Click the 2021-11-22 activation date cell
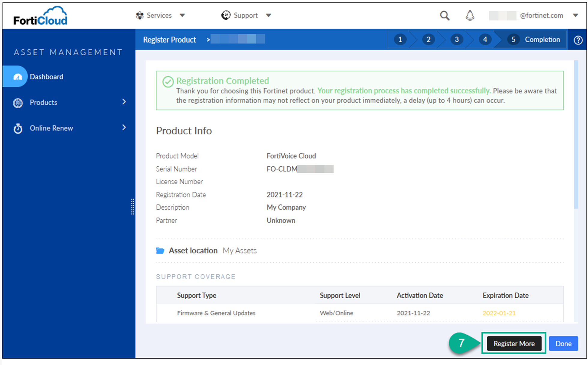588x365 pixels. click(x=413, y=313)
